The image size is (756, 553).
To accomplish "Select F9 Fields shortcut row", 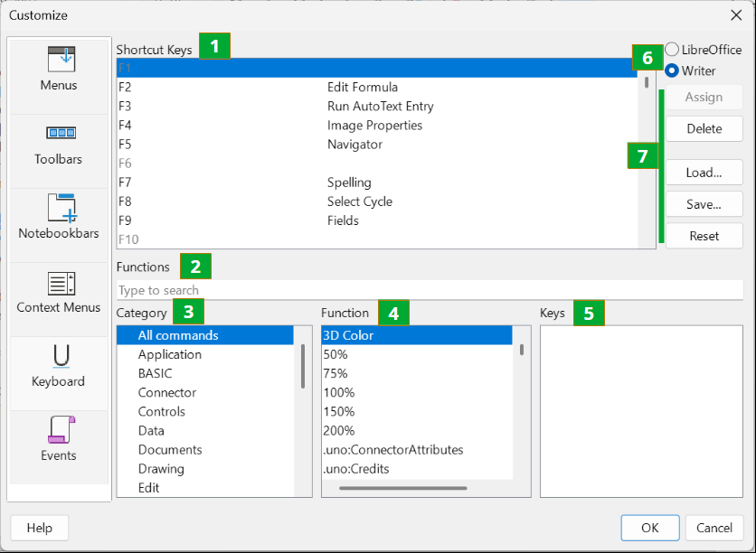I will pos(376,220).
